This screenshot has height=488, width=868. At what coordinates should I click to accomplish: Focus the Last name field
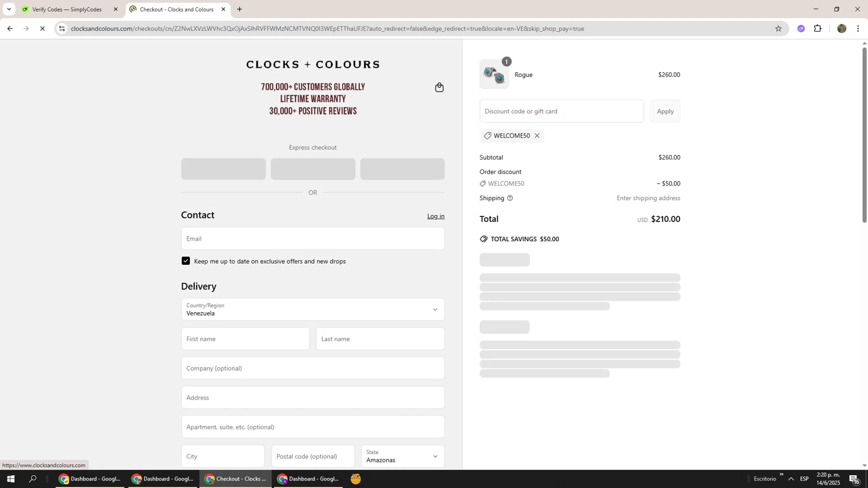(x=380, y=339)
